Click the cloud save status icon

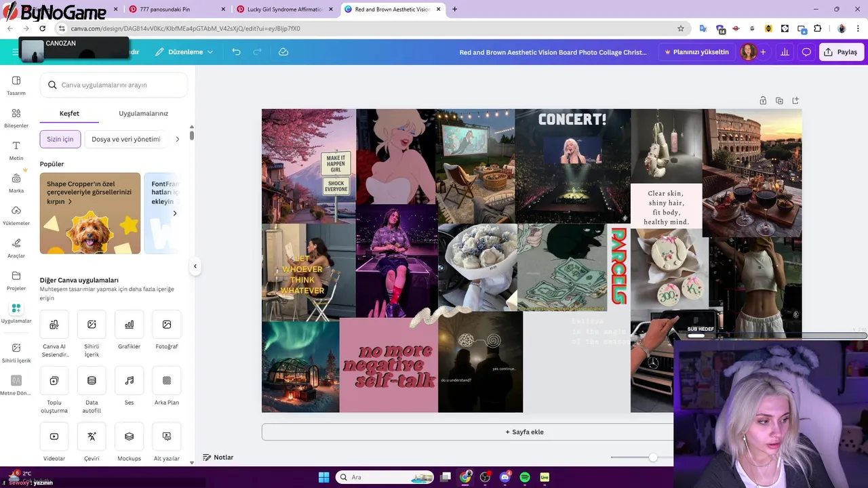(x=283, y=52)
